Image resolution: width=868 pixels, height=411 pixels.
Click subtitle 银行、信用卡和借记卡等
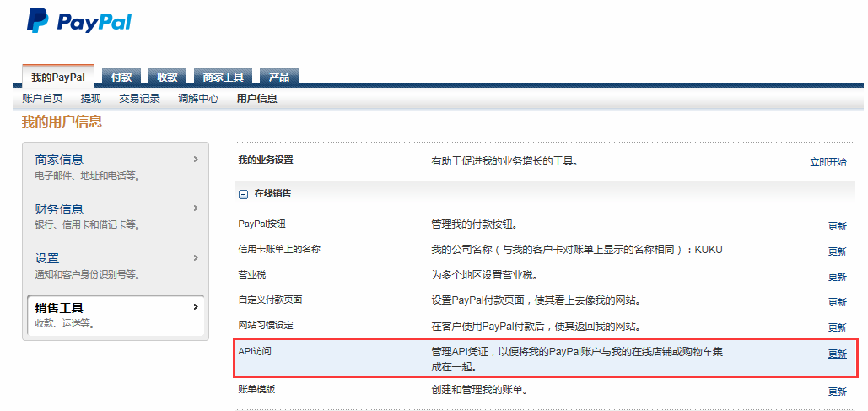87,225
